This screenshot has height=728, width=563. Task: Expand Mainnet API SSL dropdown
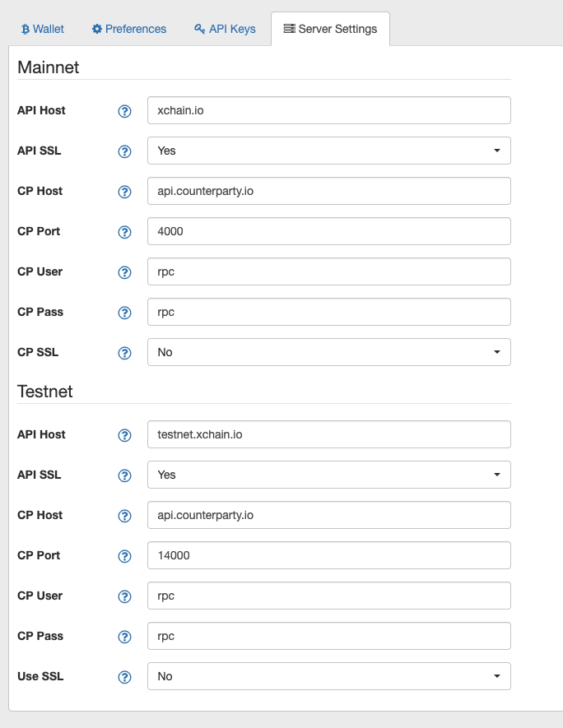point(329,151)
